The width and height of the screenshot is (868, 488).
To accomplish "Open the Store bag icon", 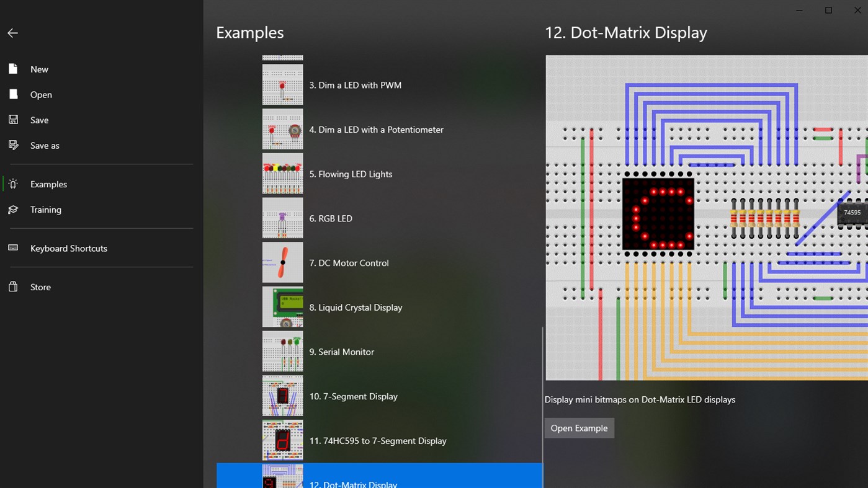I will tap(13, 286).
